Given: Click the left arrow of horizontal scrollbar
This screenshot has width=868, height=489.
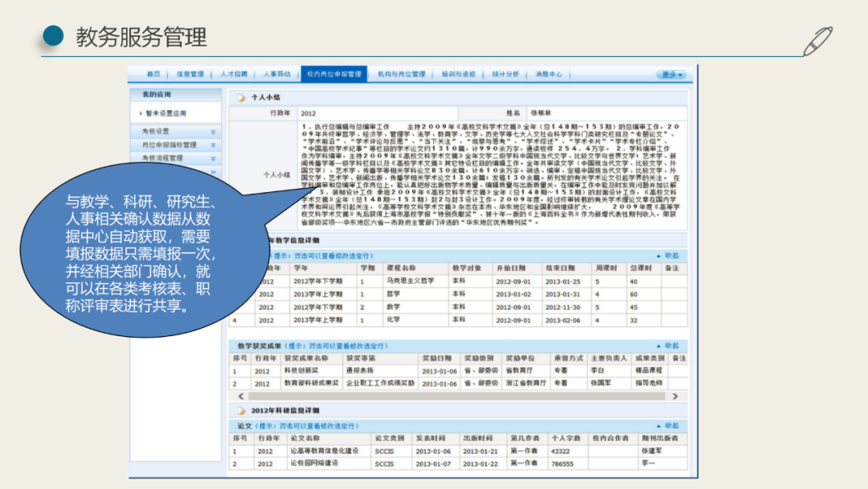Looking at the screenshot, I should coord(240,397).
